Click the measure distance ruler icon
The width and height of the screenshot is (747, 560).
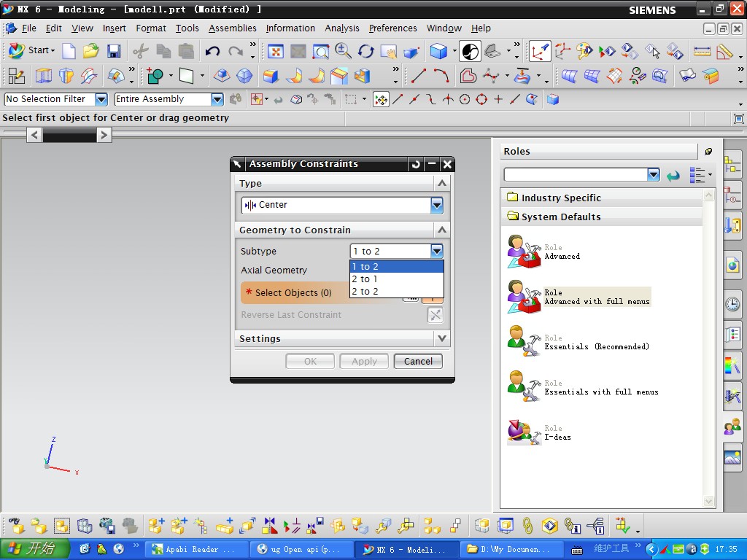pos(701,52)
